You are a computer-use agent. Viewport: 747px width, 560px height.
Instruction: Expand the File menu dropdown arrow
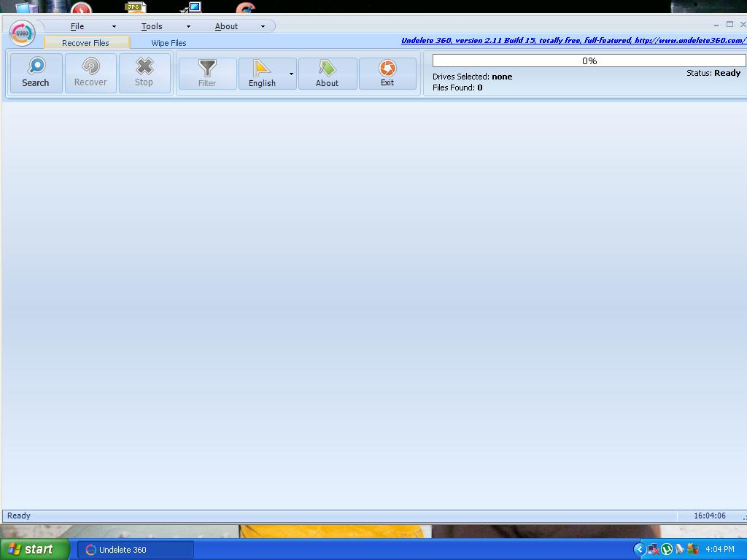point(114,27)
